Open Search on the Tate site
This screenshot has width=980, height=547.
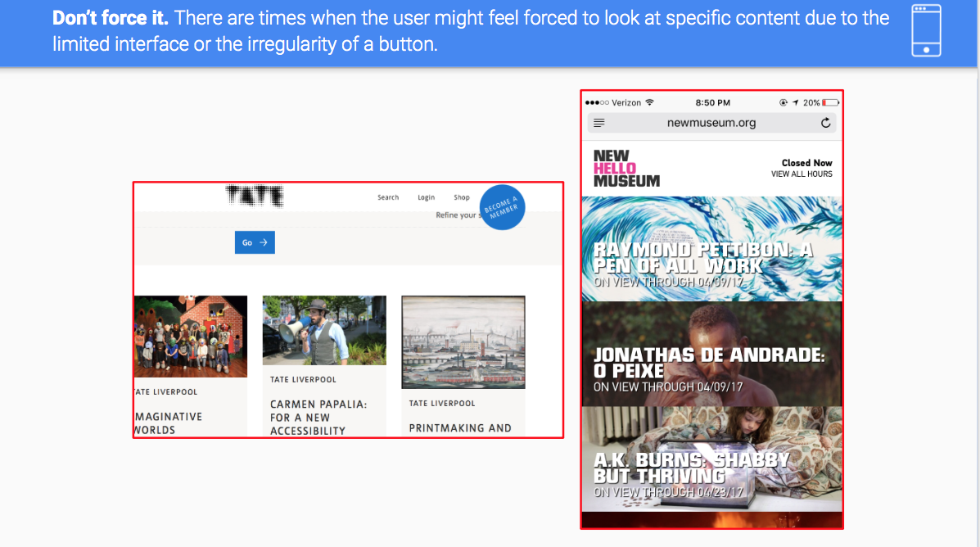click(388, 197)
